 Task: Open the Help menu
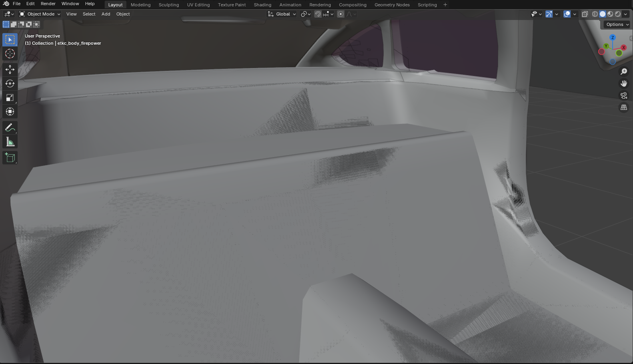(x=90, y=4)
